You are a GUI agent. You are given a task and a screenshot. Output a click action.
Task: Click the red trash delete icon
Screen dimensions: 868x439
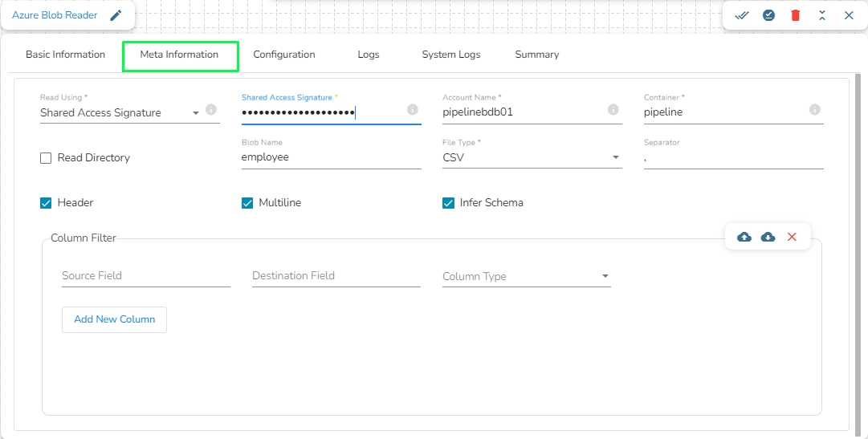[796, 15]
